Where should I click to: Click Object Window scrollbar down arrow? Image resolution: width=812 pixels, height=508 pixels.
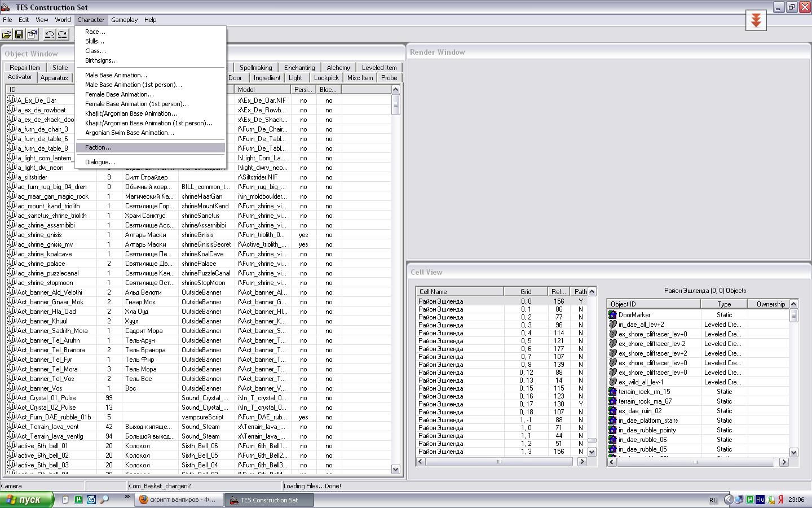point(395,470)
